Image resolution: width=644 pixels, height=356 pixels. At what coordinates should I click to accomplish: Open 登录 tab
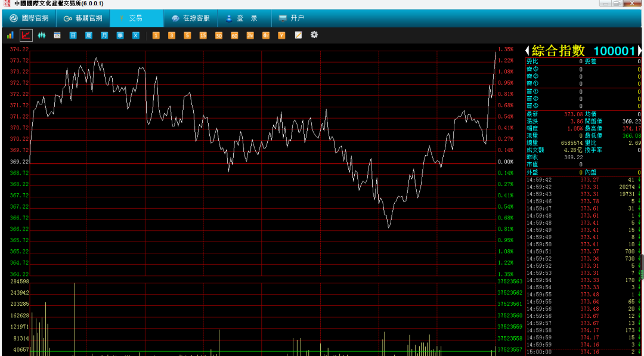click(x=244, y=18)
